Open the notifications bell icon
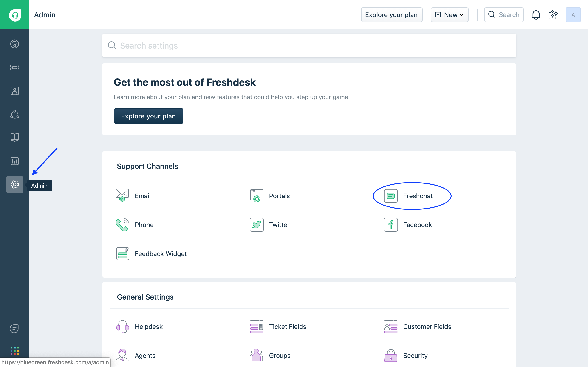This screenshot has width=588, height=367. pyautogui.click(x=536, y=15)
